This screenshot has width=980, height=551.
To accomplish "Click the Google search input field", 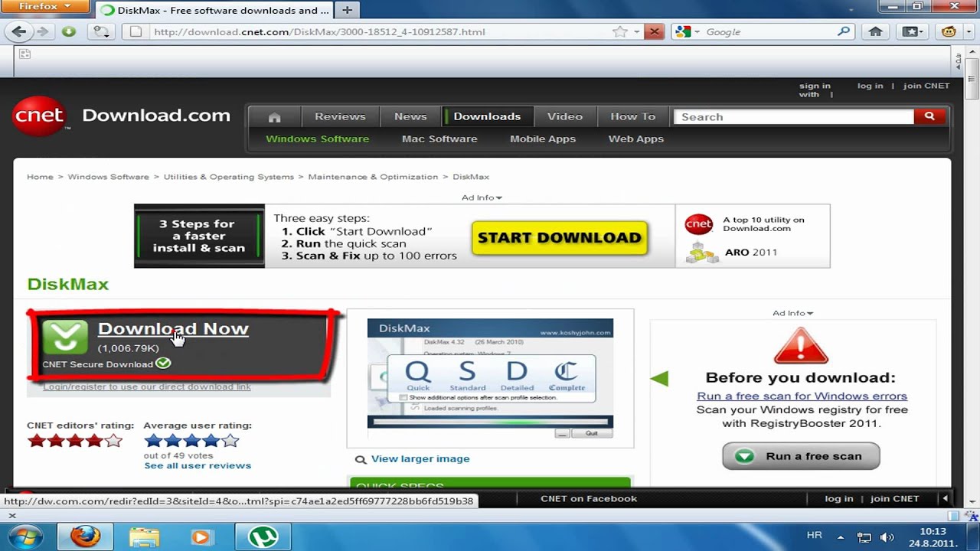I will [768, 31].
